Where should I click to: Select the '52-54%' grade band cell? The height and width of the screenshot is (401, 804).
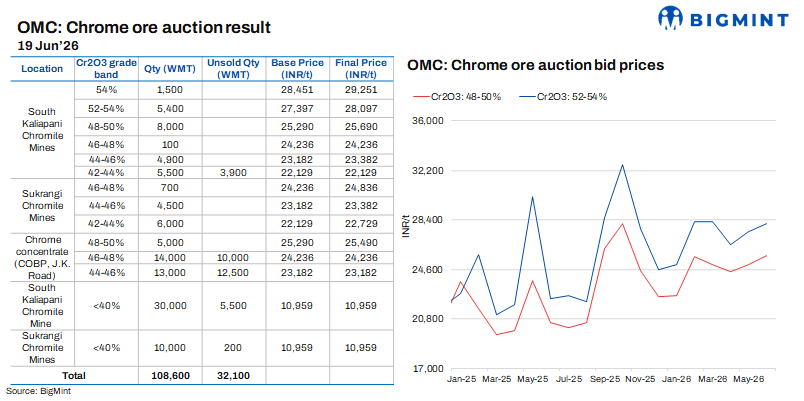point(106,108)
